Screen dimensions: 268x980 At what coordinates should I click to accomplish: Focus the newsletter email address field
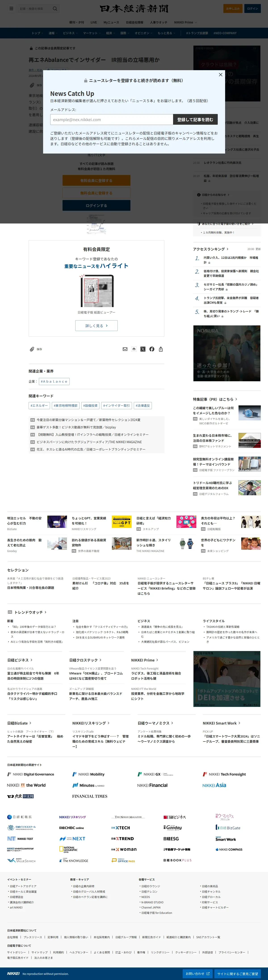111,120
